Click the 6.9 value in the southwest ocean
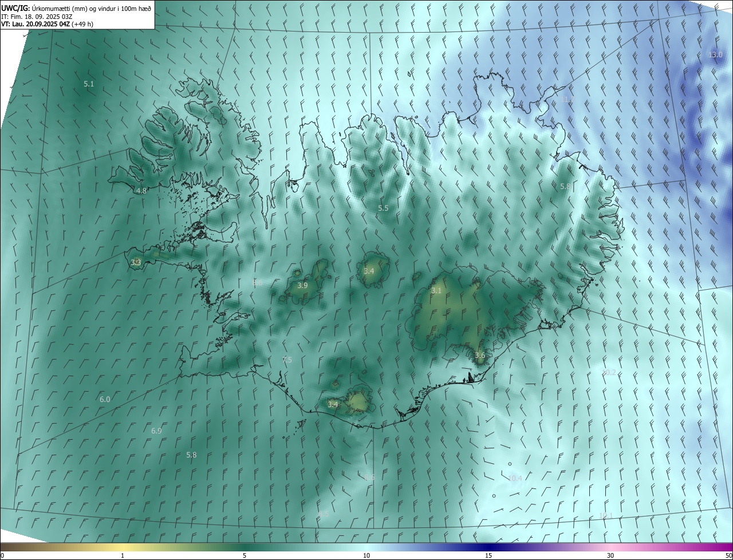Image resolution: width=733 pixels, height=560 pixels. point(156,431)
